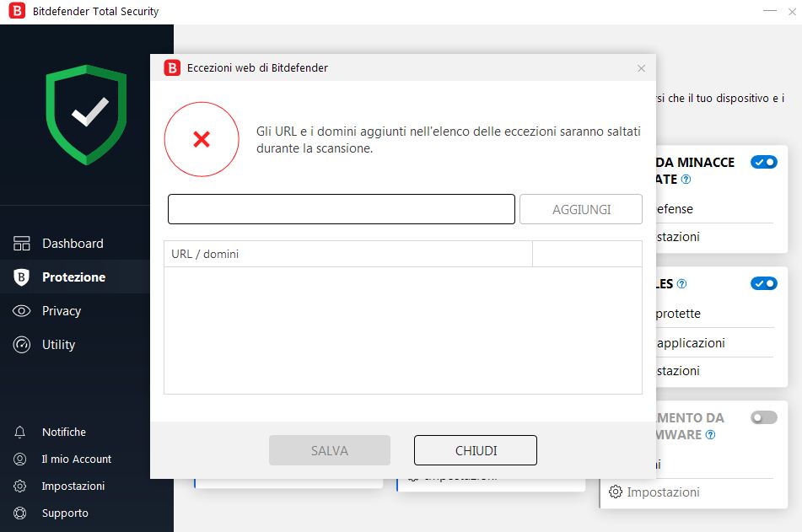Viewport: 802px width, 532px height.
Task: Click the CHIUDI button
Action: click(476, 451)
